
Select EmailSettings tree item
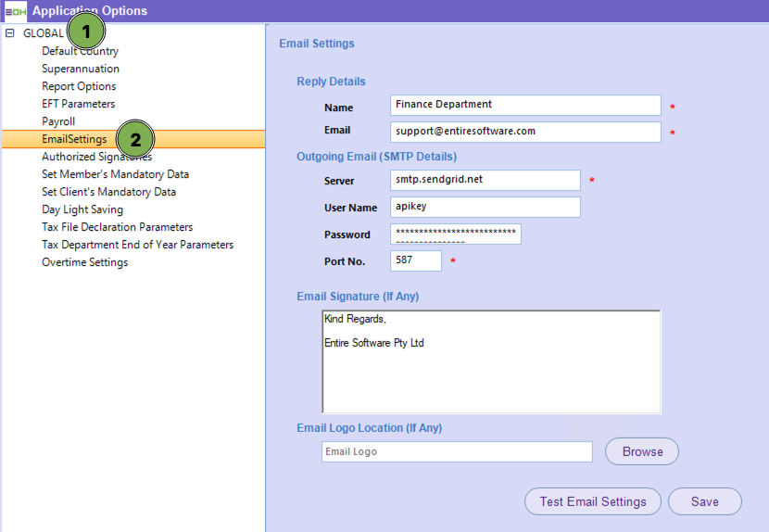point(74,139)
